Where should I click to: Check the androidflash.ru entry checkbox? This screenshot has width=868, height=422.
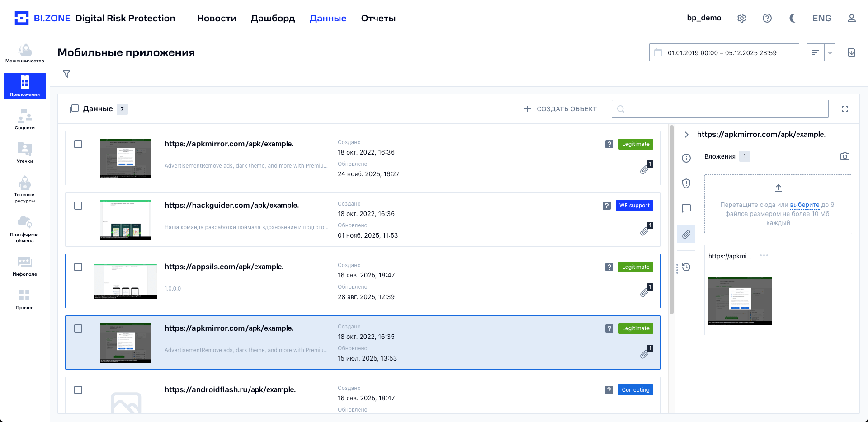78,390
